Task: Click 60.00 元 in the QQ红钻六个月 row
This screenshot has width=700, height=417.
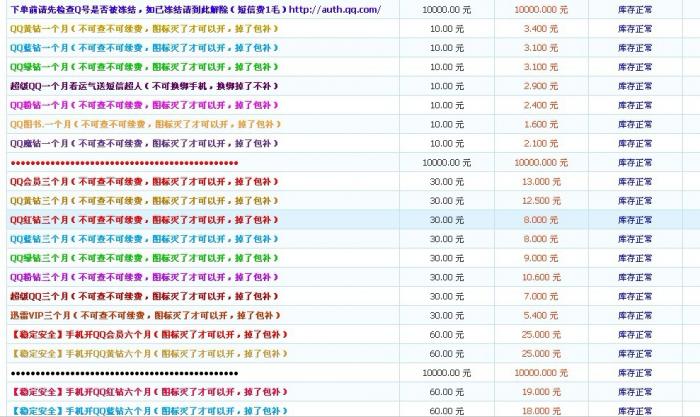Action: coord(447,392)
